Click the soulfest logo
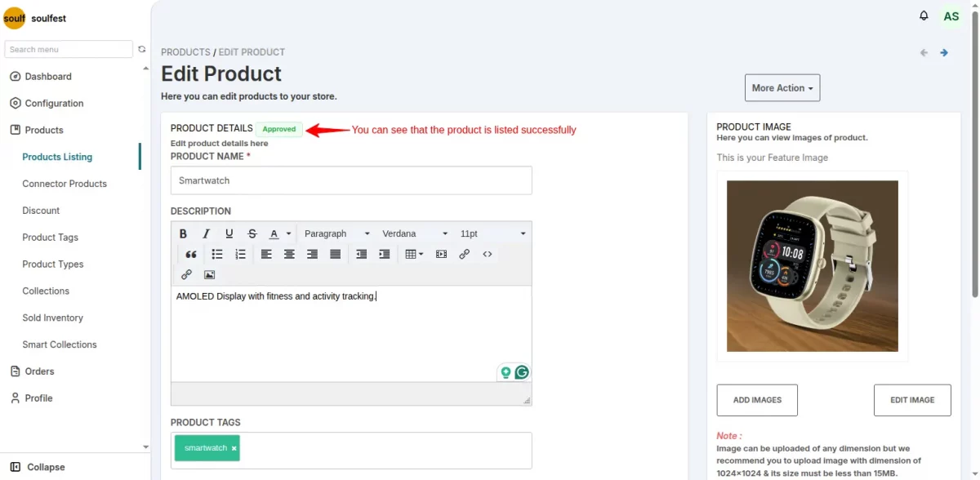The image size is (980, 480). [15, 18]
